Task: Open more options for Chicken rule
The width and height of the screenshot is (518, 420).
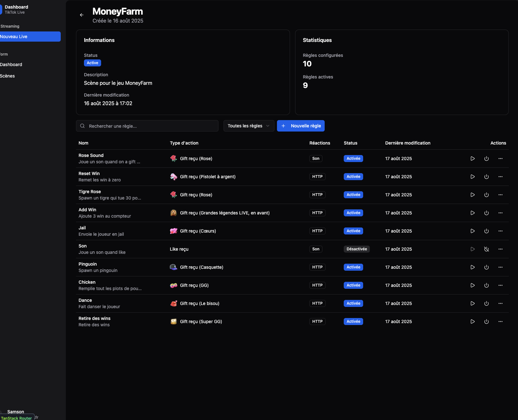Action: point(501,285)
